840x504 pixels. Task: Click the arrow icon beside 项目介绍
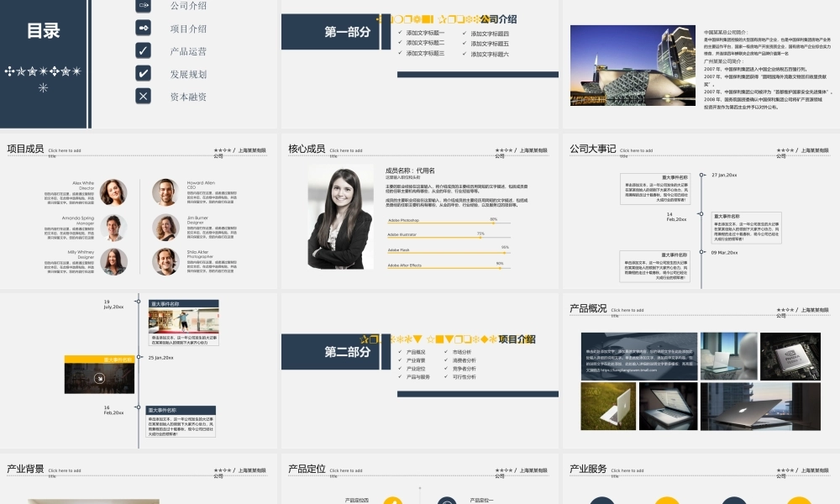[x=143, y=28]
